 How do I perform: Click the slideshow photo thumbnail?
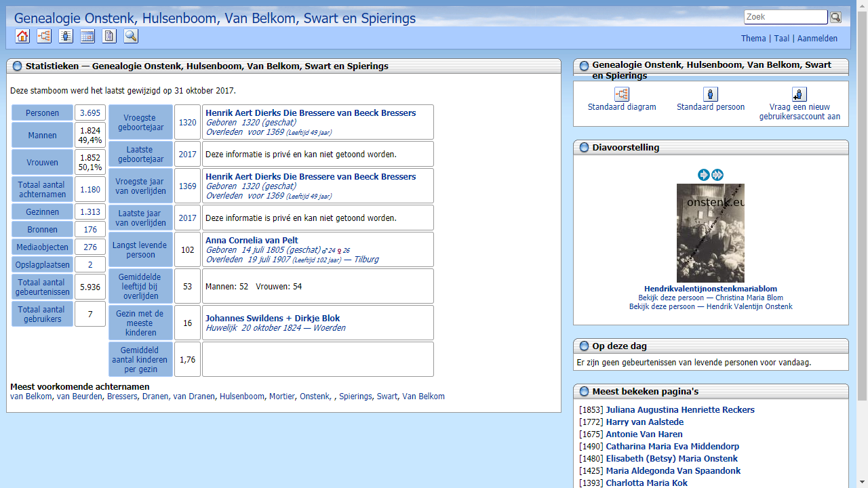(710, 233)
